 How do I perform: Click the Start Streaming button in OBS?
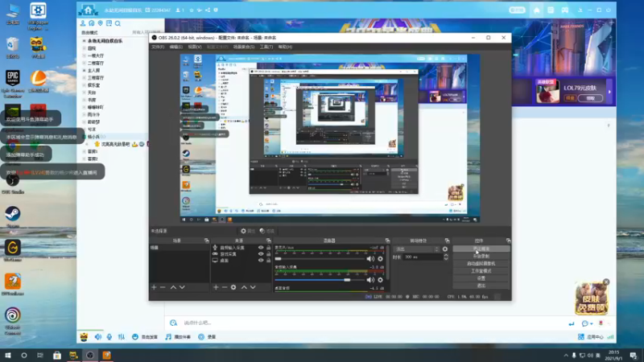click(x=481, y=249)
